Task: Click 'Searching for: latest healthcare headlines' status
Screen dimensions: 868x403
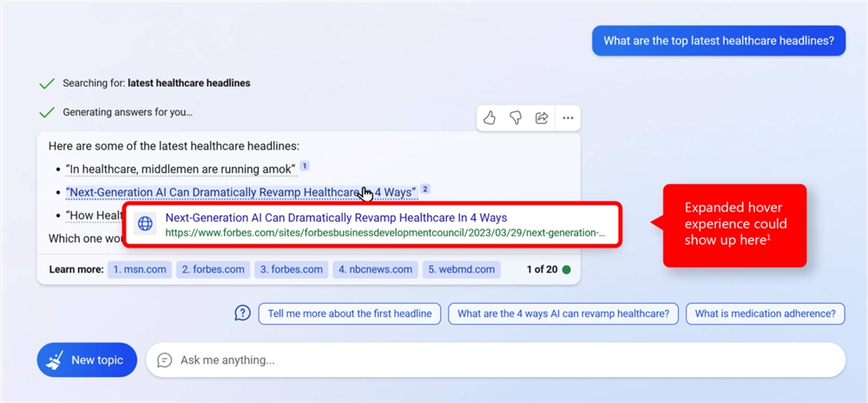Action: tap(156, 83)
